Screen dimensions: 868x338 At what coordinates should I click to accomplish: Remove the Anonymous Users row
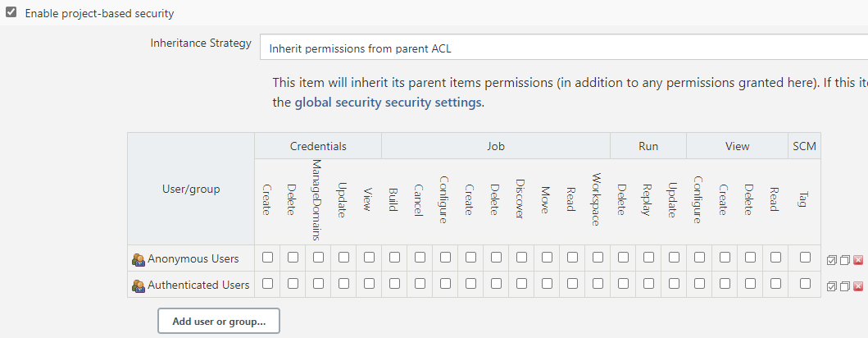858,260
